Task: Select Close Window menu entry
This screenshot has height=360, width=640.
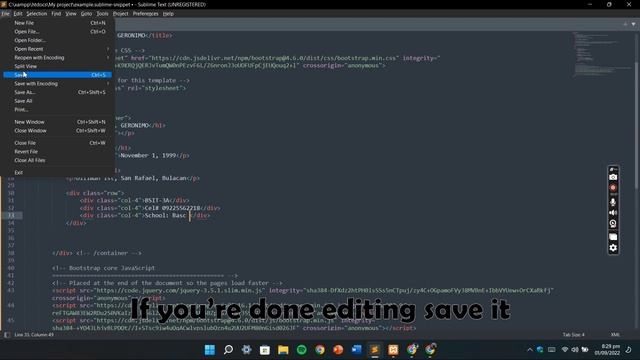Action: (x=57, y=131)
